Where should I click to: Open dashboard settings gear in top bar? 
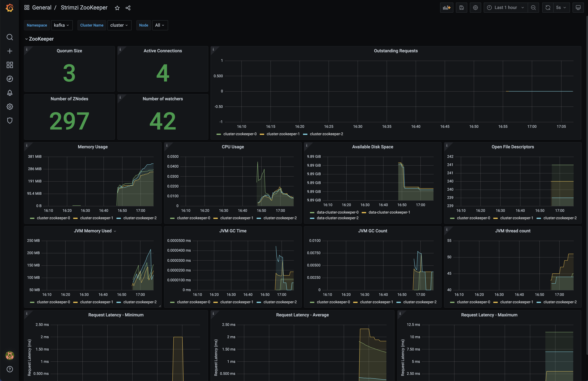click(475, 8)
